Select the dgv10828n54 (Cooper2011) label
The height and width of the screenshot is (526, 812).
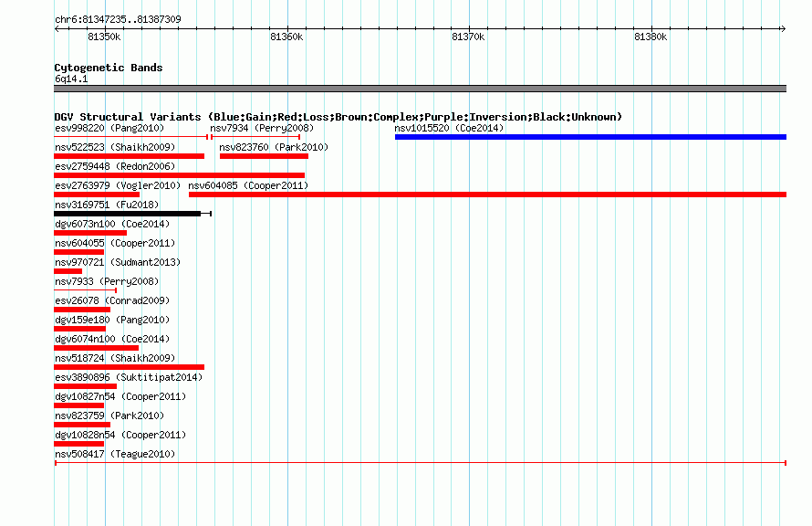[x=120, y=435]
